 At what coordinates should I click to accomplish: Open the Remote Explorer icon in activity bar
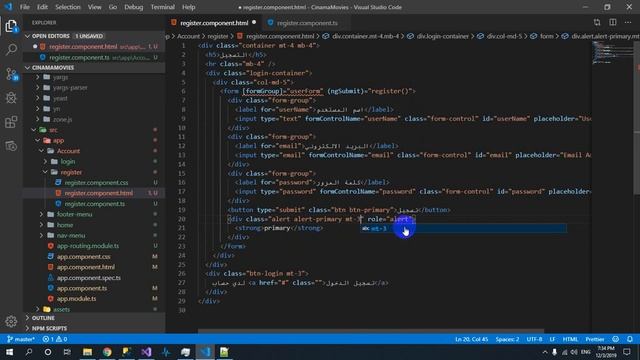coord(11,146)
